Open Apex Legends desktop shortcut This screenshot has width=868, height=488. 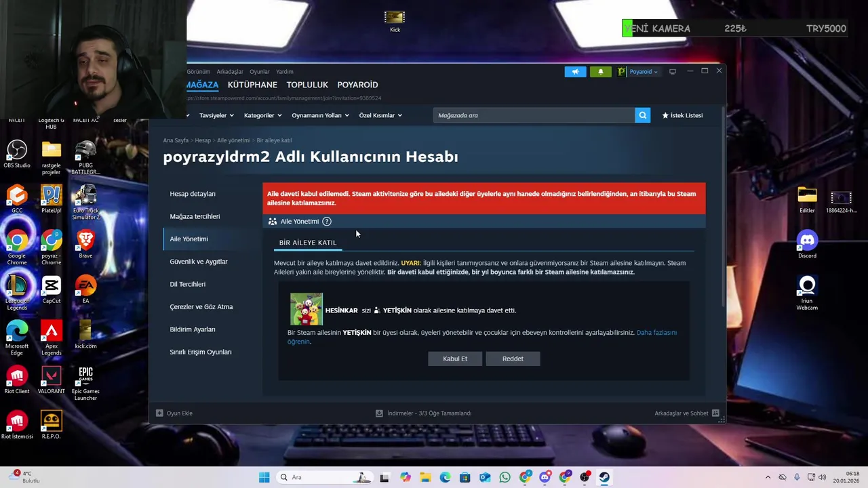[51, 338]
